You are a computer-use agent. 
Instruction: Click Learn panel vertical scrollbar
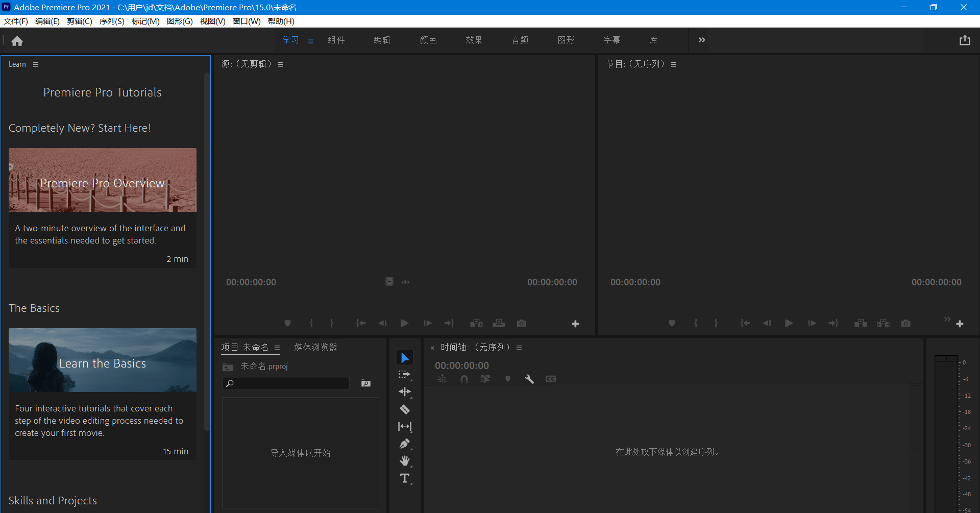[x=207, y=253]
